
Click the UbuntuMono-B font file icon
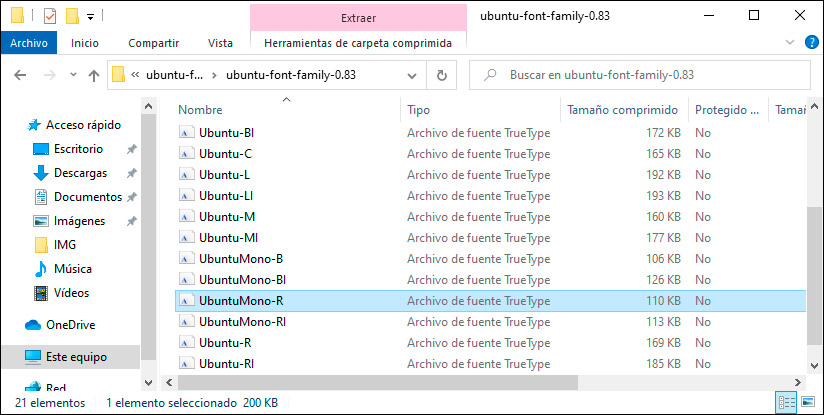tap(187, 259)
